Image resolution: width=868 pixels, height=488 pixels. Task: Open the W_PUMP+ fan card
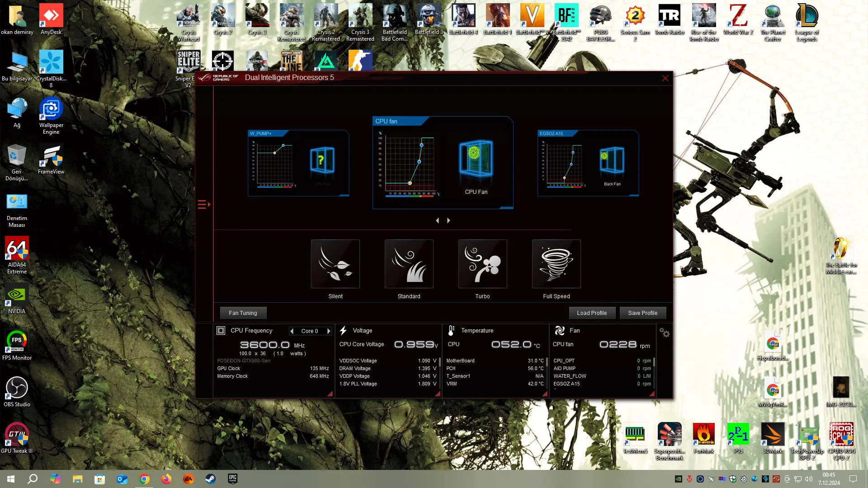click(x=298, y=163)
